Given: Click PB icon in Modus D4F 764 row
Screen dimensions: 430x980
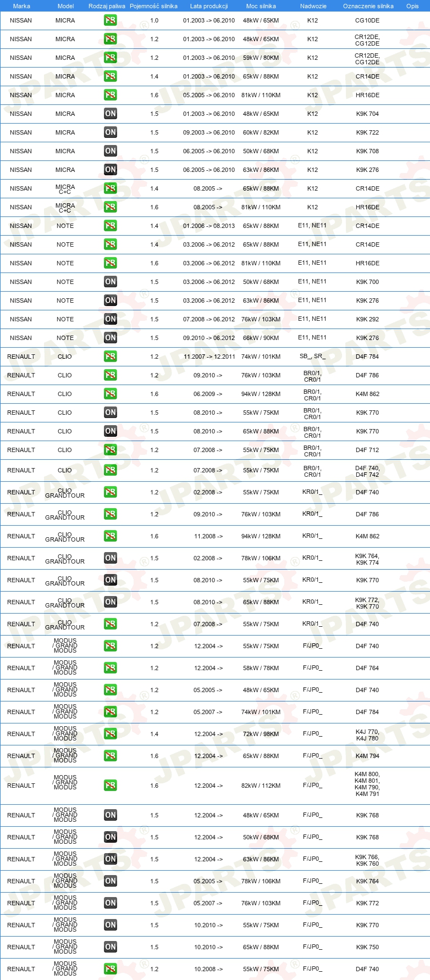Looking at the screenshot, I should coord(111,668).
